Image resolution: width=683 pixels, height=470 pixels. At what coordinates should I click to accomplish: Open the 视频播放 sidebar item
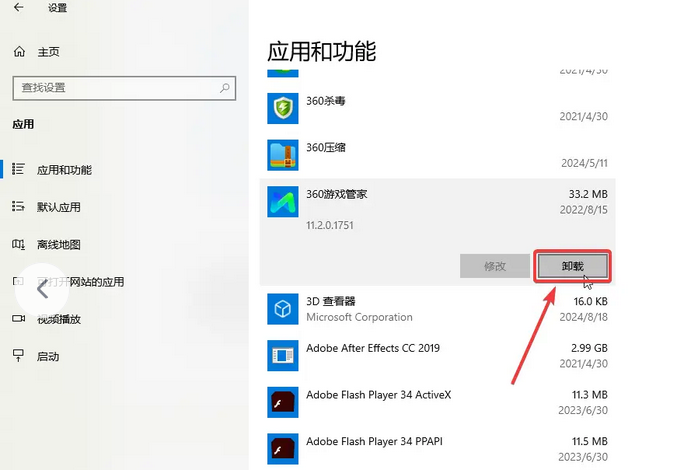[59, 319]
